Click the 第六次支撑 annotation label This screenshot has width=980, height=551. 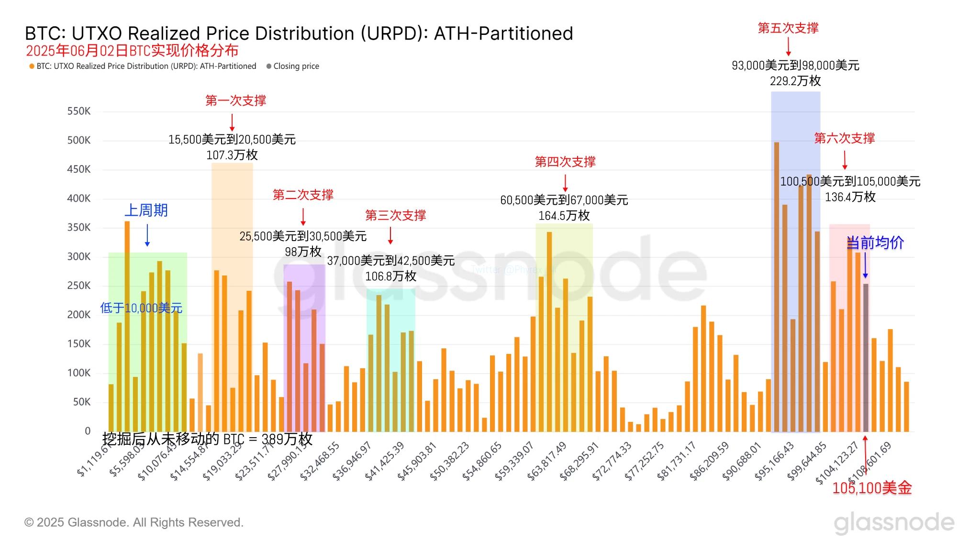pos(845,139)
